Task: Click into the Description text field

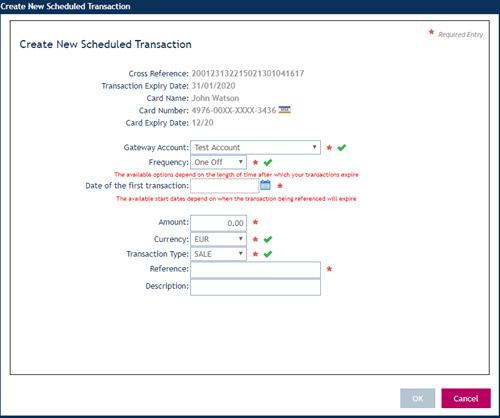Action: pyautogui.click(x=255, y=287)
